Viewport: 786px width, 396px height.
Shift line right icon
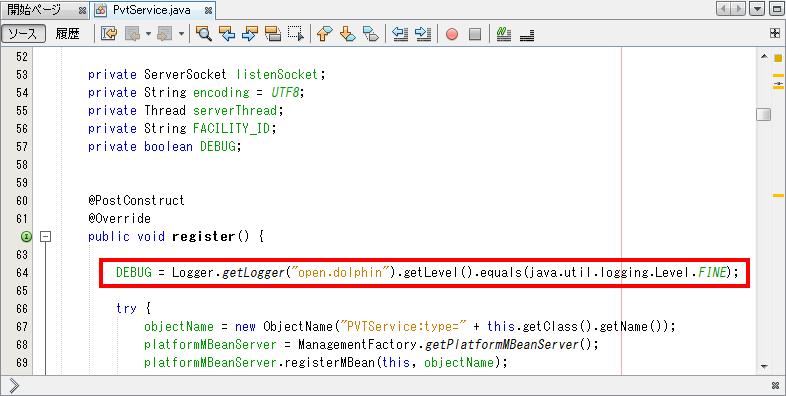423,34
